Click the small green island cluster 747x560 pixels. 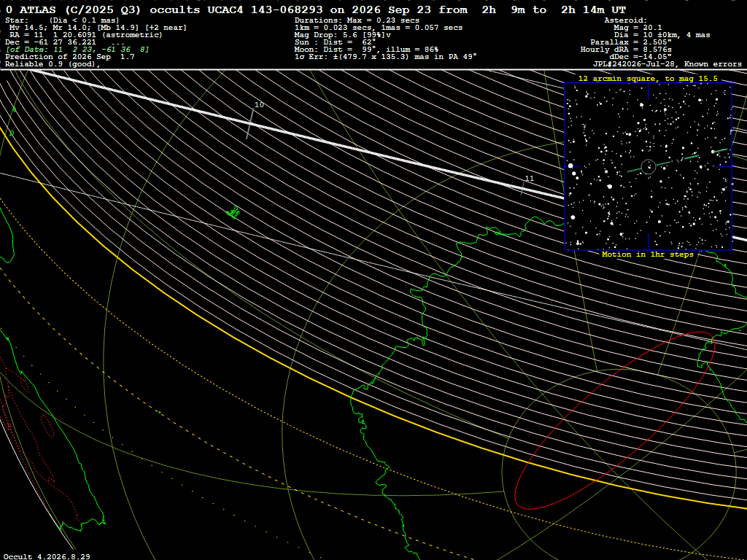233,212
